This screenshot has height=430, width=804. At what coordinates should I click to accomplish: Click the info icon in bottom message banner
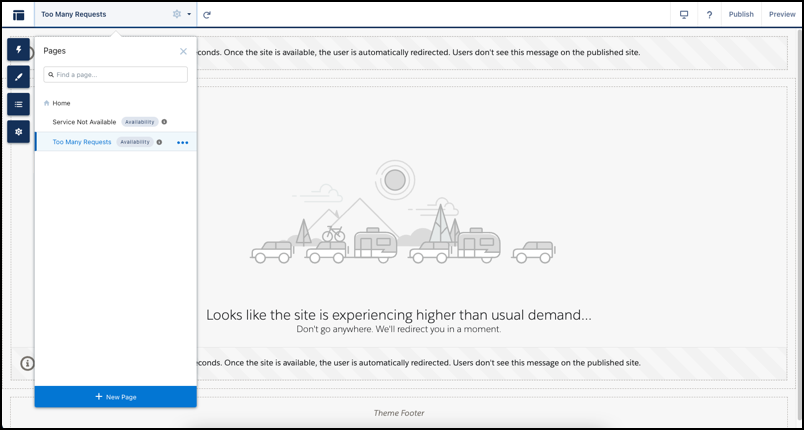click(27, 363)
